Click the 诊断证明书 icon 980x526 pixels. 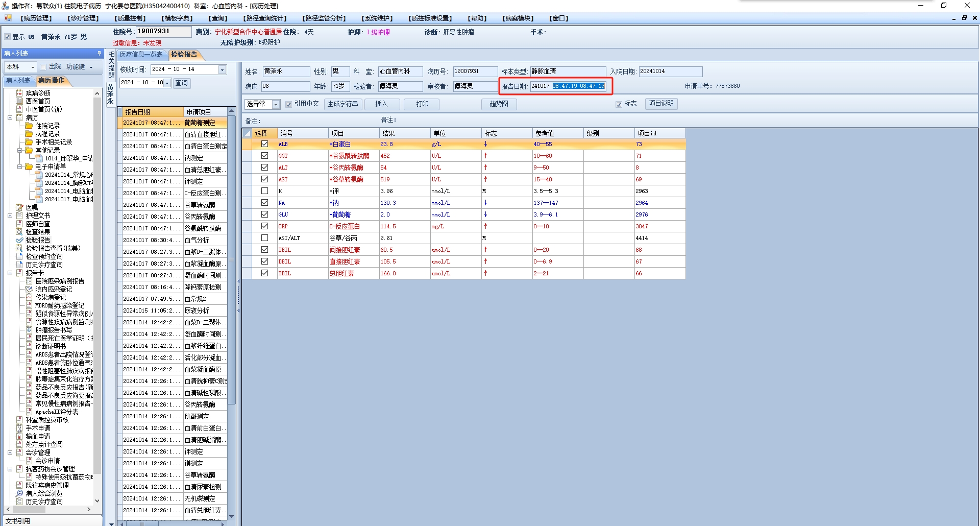29,346
